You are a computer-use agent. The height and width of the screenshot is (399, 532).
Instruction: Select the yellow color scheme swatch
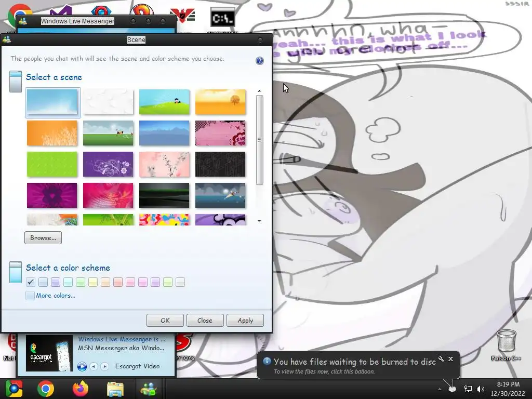(93, 282)
